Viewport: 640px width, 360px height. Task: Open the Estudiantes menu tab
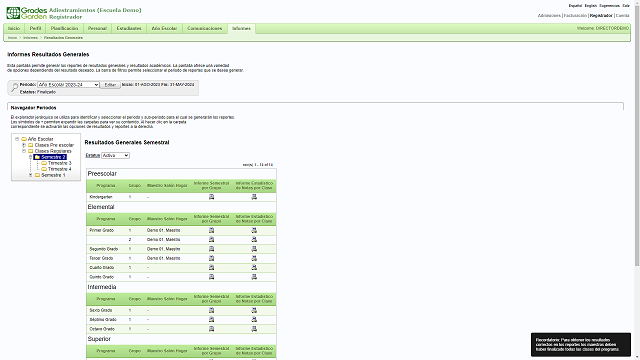pyautogui.click(x=129, y=29)
